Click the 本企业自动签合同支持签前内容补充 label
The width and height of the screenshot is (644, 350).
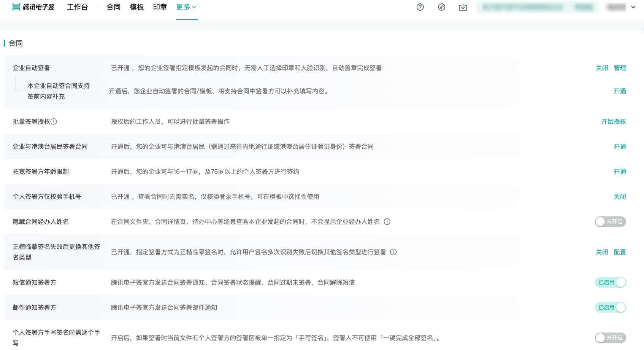click(x=59, y=91)
